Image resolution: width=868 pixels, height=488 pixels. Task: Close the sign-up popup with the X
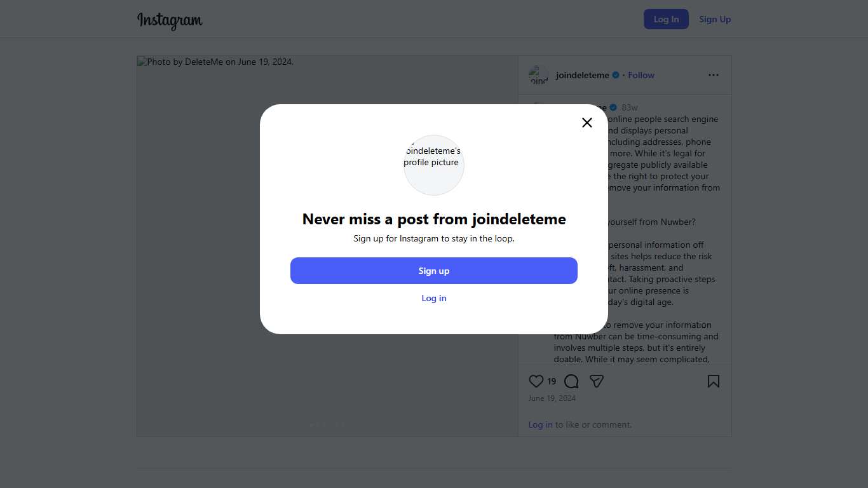pyautogui.click(x=587, y=123)
